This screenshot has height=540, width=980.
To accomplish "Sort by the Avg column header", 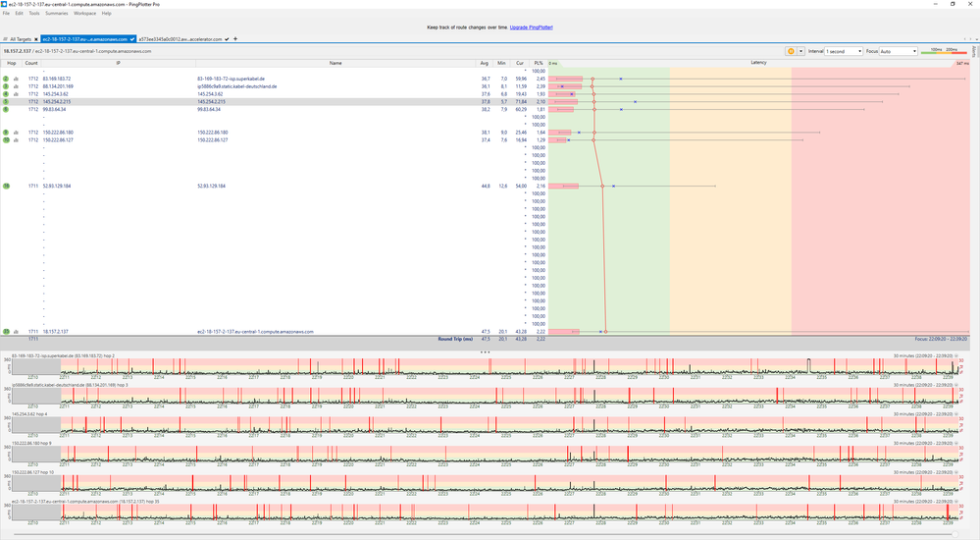I will click(485, 63).
